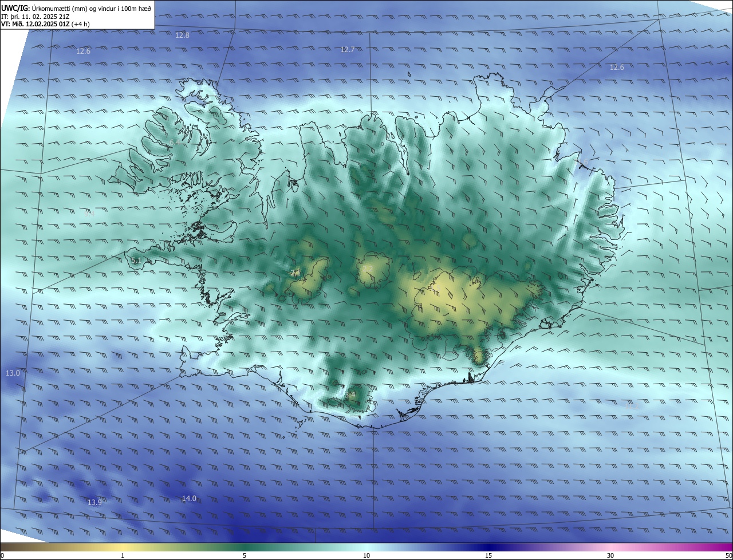Click the colorbar tick label 15

coord(488,555)
